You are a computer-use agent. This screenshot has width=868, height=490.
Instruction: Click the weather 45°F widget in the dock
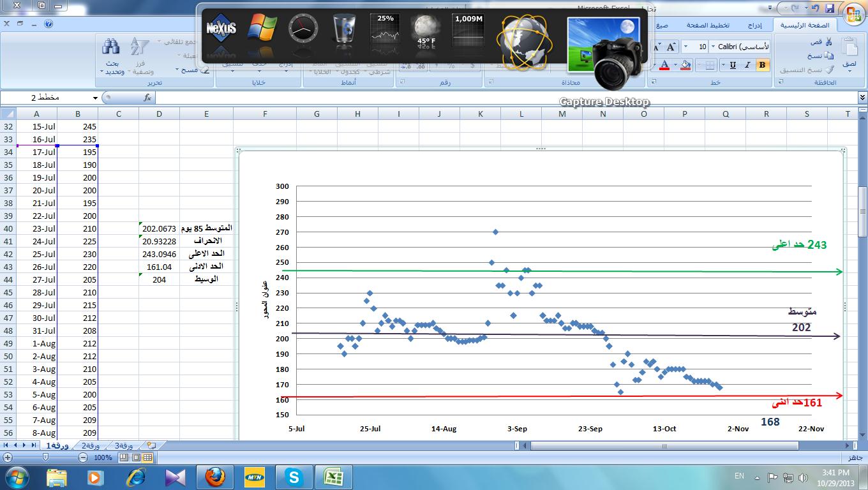[x=426, y=30]
